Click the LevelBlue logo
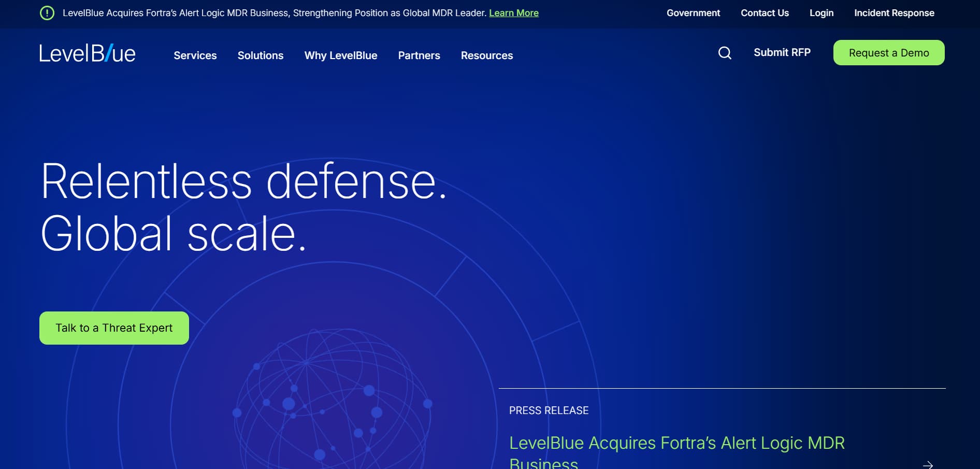Screen dimensions: 980x469 point(87,52)
